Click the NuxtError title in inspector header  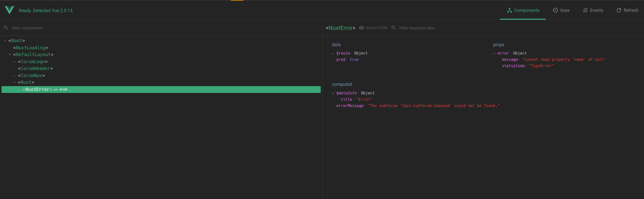[340, 28]
